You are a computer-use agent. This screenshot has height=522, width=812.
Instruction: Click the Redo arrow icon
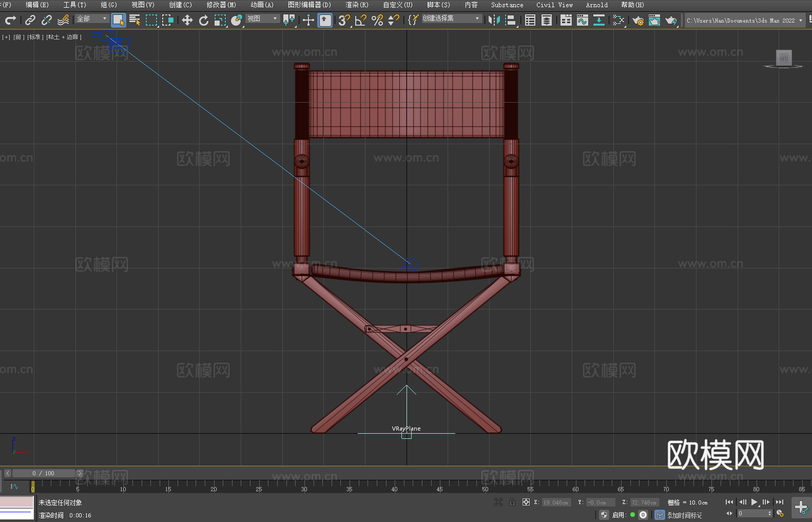(10, 20)
